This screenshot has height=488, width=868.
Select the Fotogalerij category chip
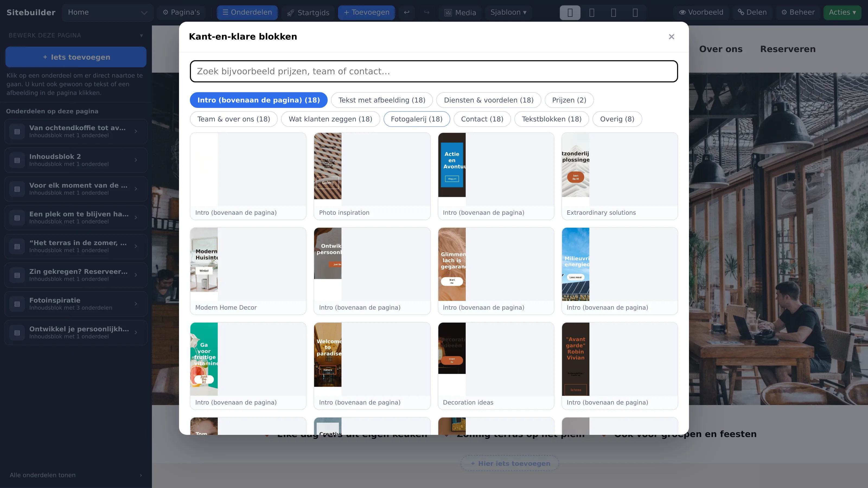pos(416,119)
